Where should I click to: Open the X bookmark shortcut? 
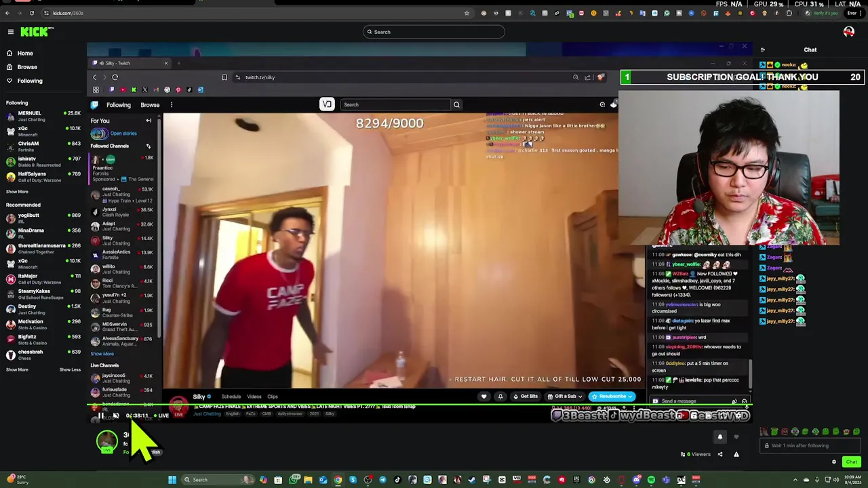point(144,89)
